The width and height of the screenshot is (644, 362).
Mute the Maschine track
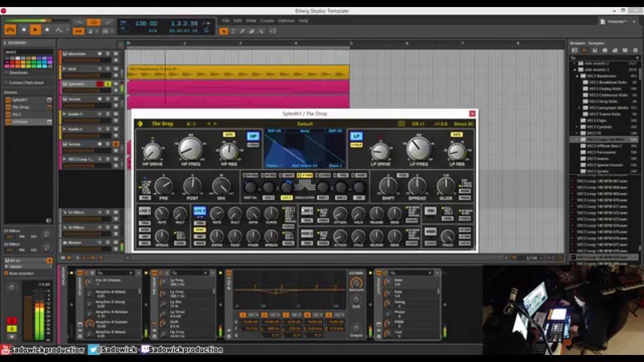(115, 54)
